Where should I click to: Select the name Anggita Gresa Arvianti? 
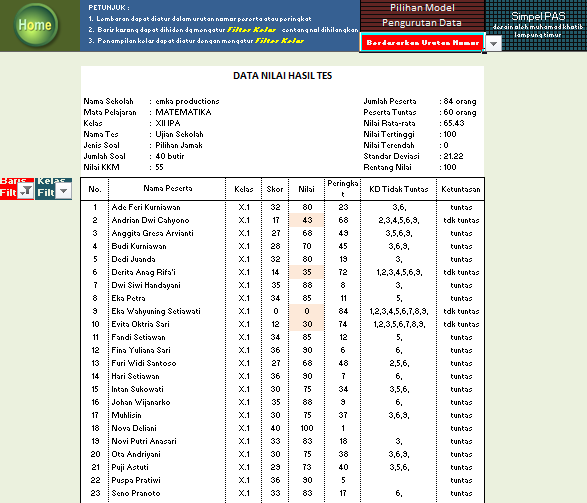pos(152,233)
